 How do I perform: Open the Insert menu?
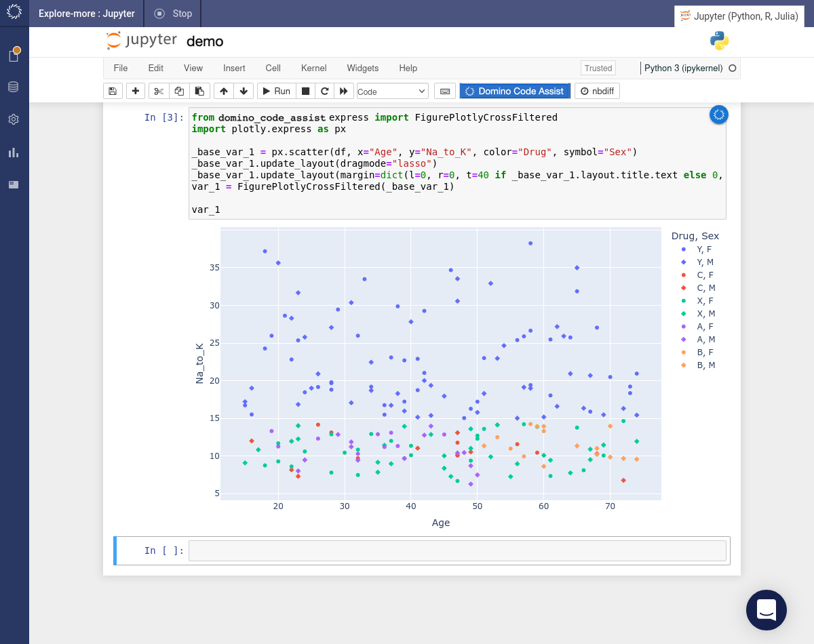point(234,68)
